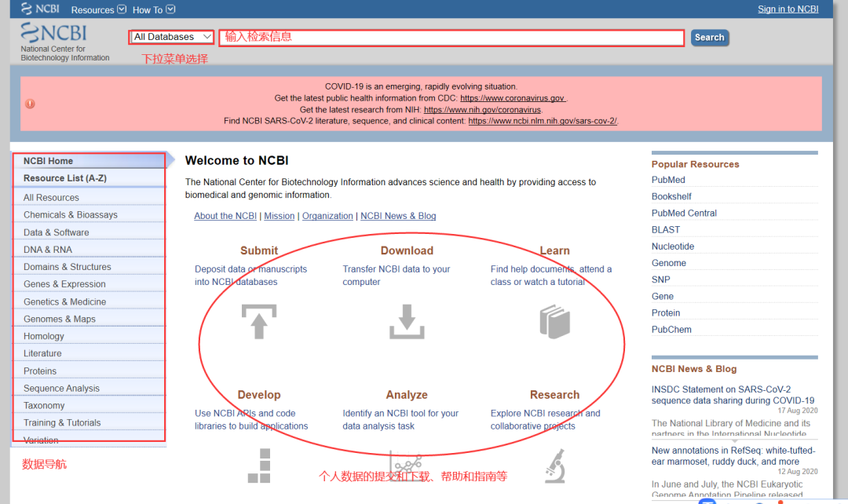The width and height of the screenshot is (848, 504).
Task: Open the coronavirus.gov CDC link
Action: (513, 98)
